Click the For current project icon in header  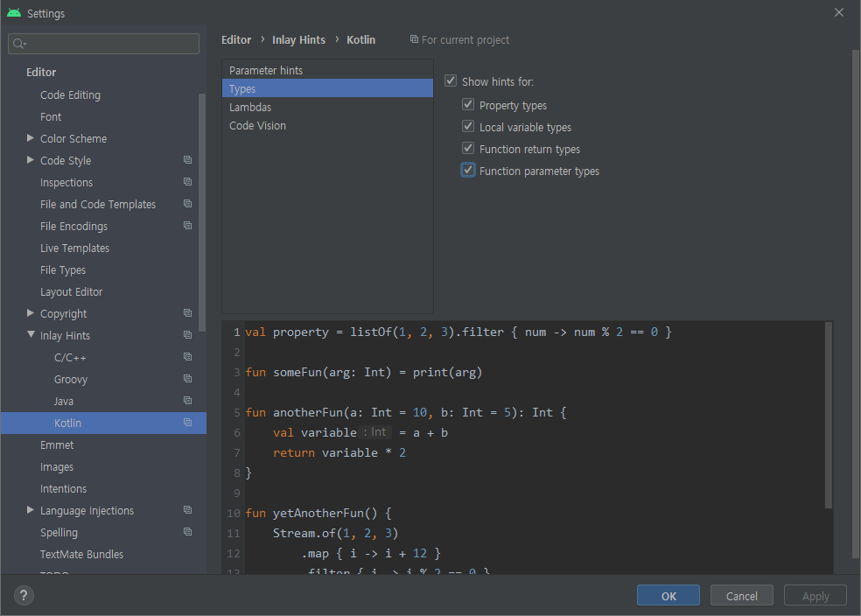pyautogui.click(x=414, y=39)
